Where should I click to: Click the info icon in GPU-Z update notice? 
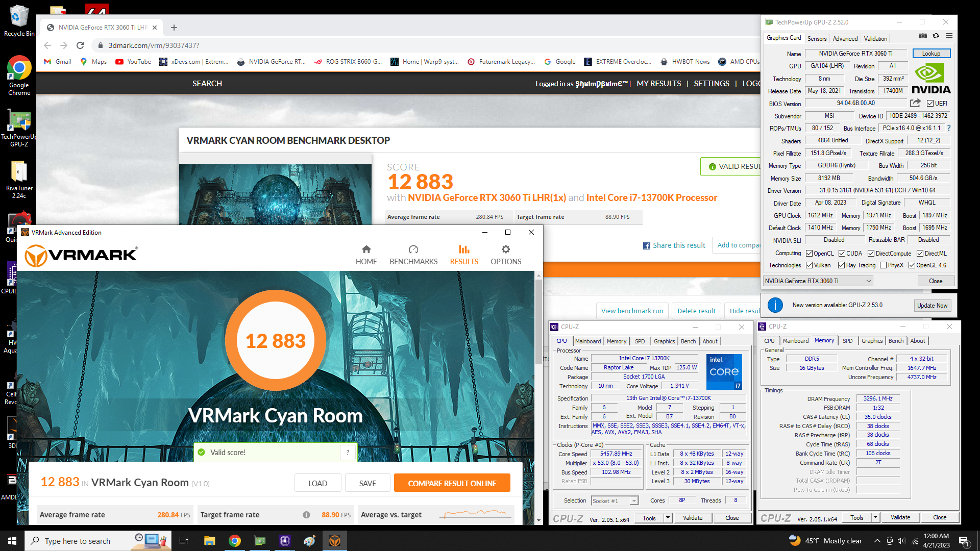(775, 305)
